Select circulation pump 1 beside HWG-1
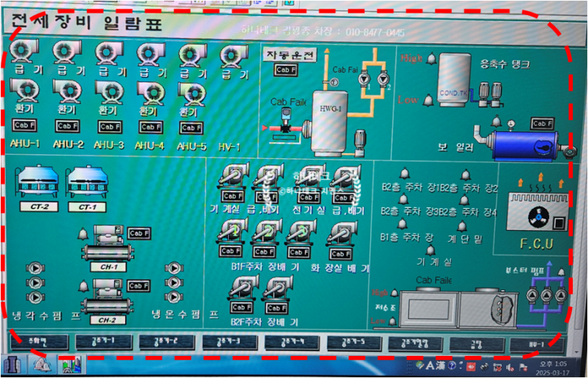Viewport: 588px width, 378px height. click(x=364, y=79)
